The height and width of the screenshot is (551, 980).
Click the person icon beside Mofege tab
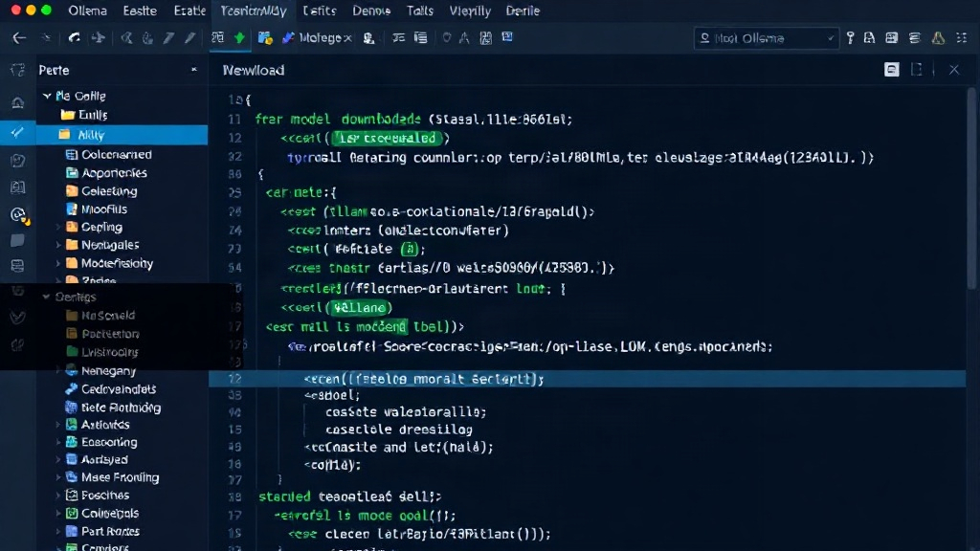(x=368, y=38)
